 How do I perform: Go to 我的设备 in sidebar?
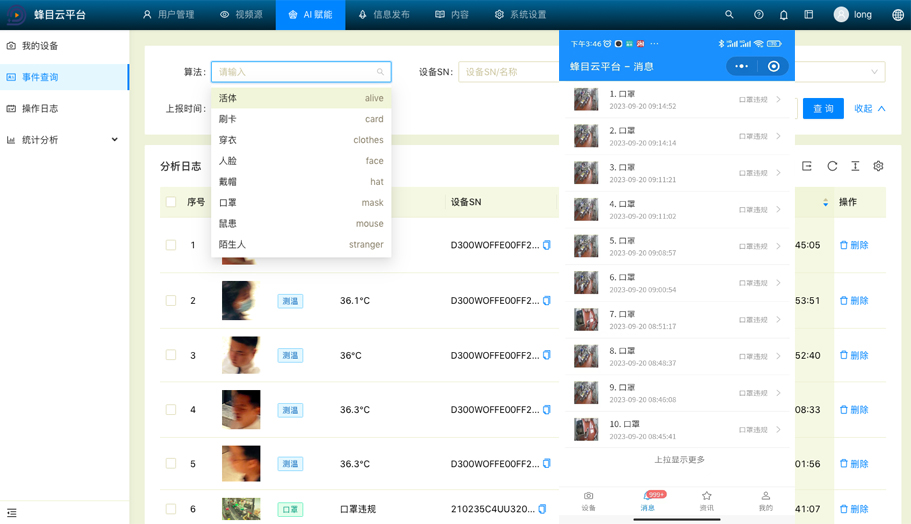click(x=64, y=46)
